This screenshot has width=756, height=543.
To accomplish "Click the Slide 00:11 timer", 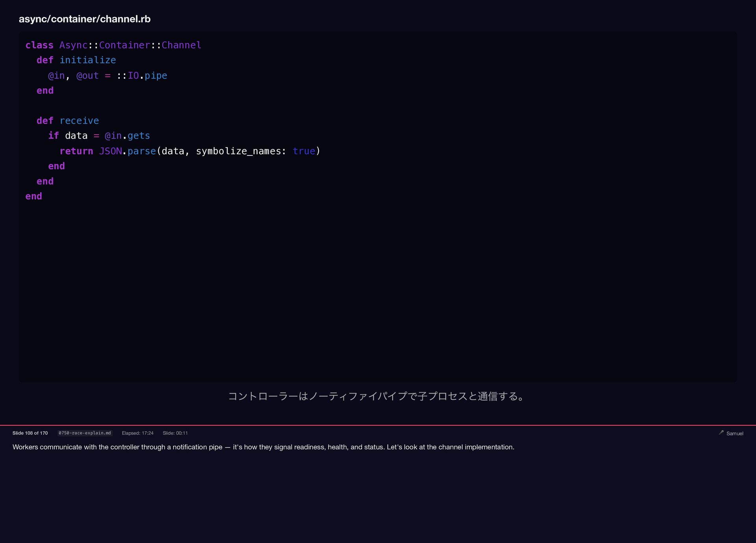I will (x=175, y=433).
